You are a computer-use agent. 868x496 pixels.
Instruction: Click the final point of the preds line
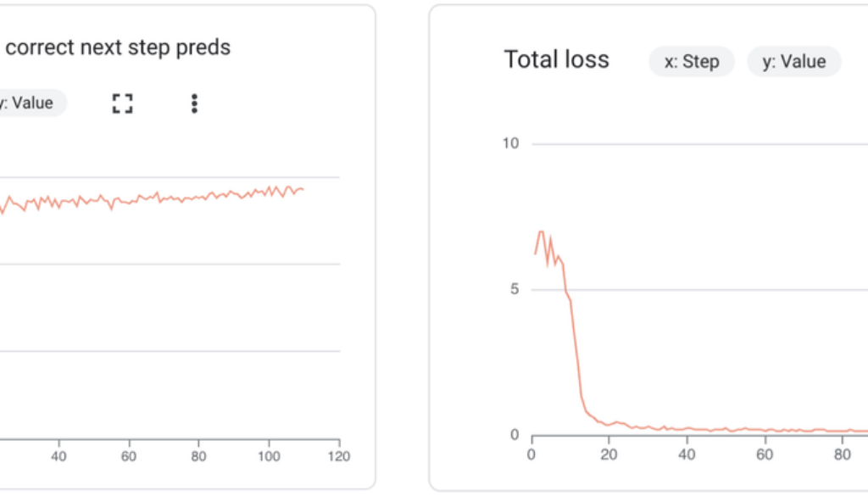(x=303, y=189)
